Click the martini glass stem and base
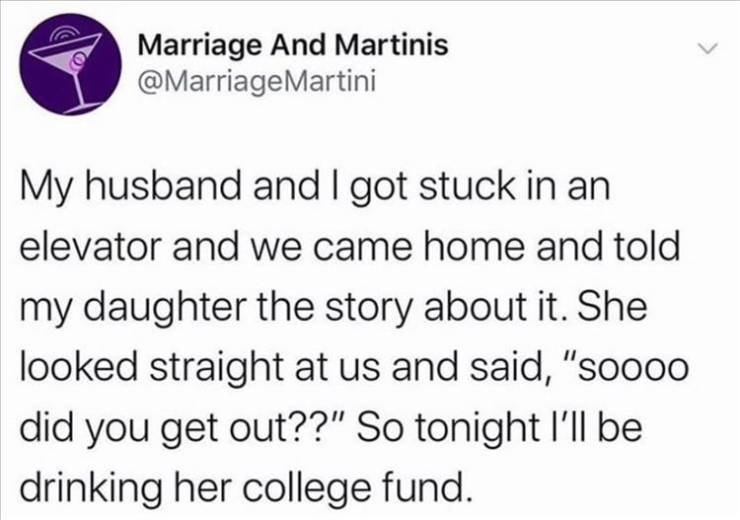This screenshot has height=520, width=740. coord(80,93)
